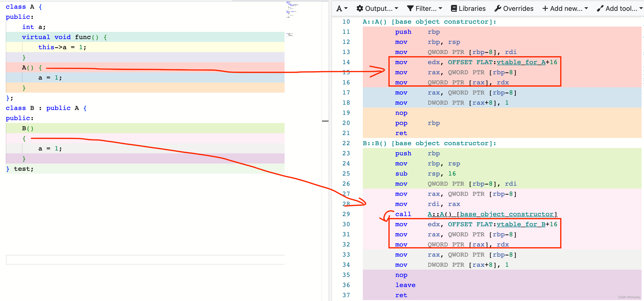Click the 'DWORD PTR [rax+8], 1' on line 18

coord(468,103)
